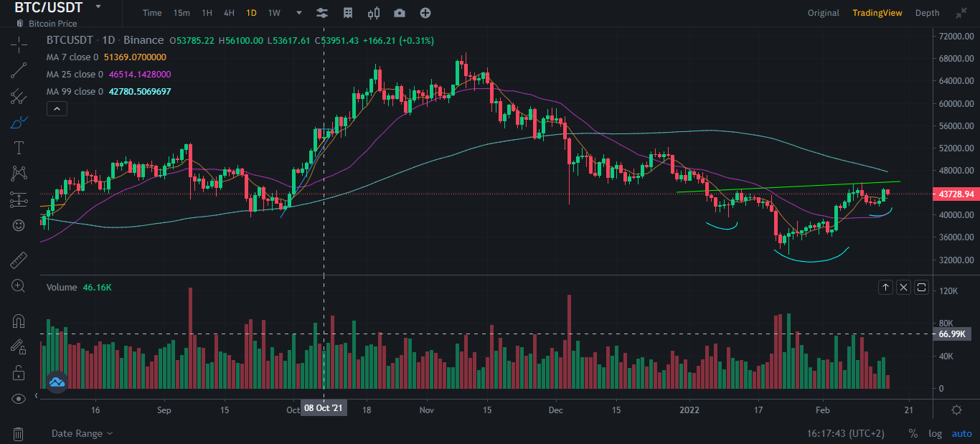Image resolution: width=980 pixels, height=444 pixels.
Task: Open the chart settings sliders icon
Action: (x=322, y=13)
